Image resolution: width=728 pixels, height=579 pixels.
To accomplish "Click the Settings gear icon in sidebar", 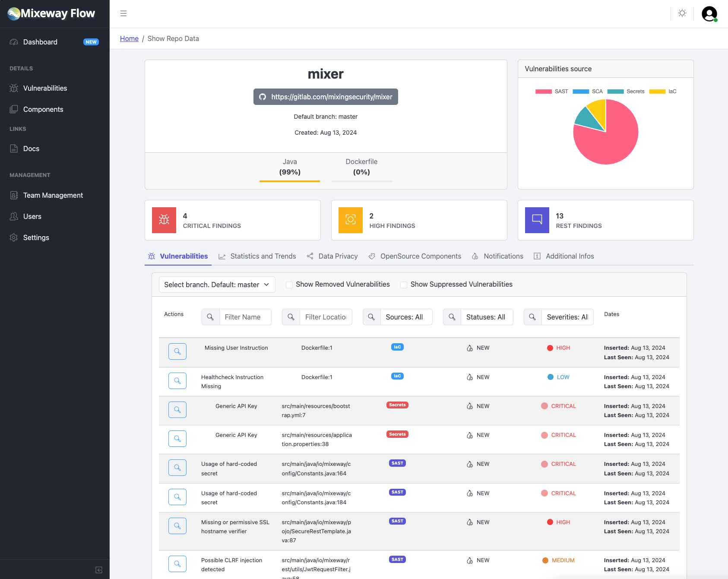I will pyautogui.click(x=14, y=237).
